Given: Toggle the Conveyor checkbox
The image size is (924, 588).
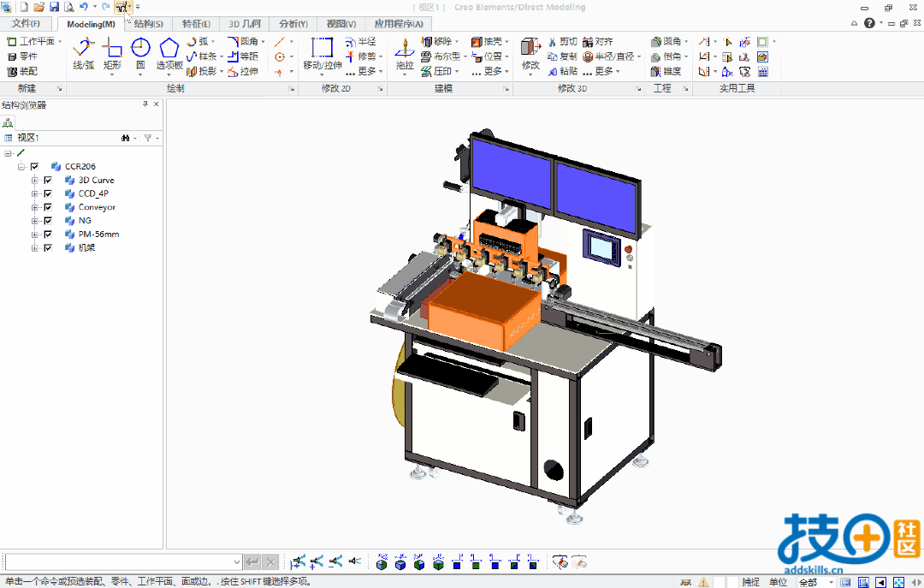Looking at the screenshot, I should click(48, 207).
